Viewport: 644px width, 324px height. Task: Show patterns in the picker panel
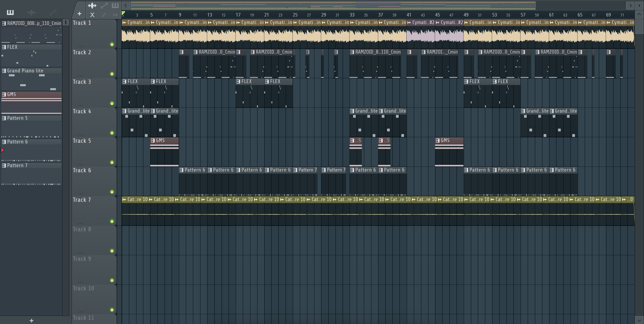(10, 12)
